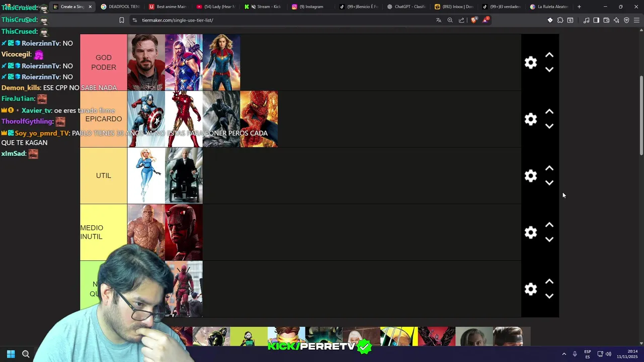Image resolution: width=644 pixels, height=362 pixels.
Task: Switch to La Ruleta Aleatoria tab
Action: (549, 7)
